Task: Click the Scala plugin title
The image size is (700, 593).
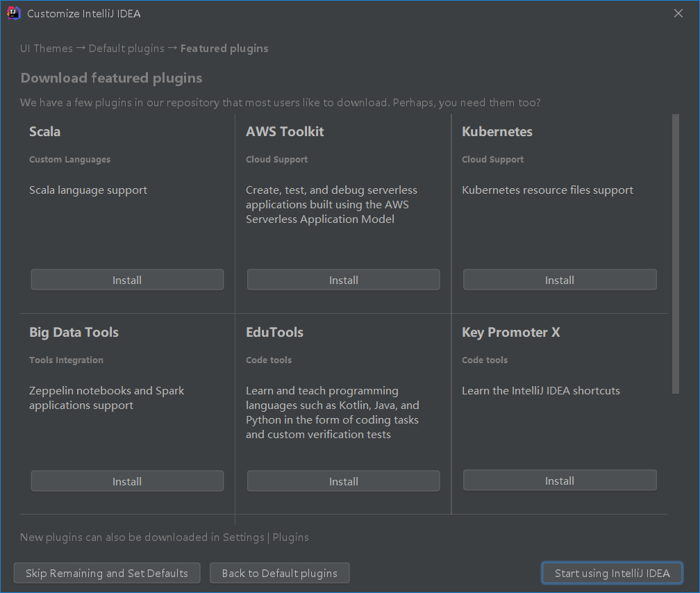Action: (44, 131)
